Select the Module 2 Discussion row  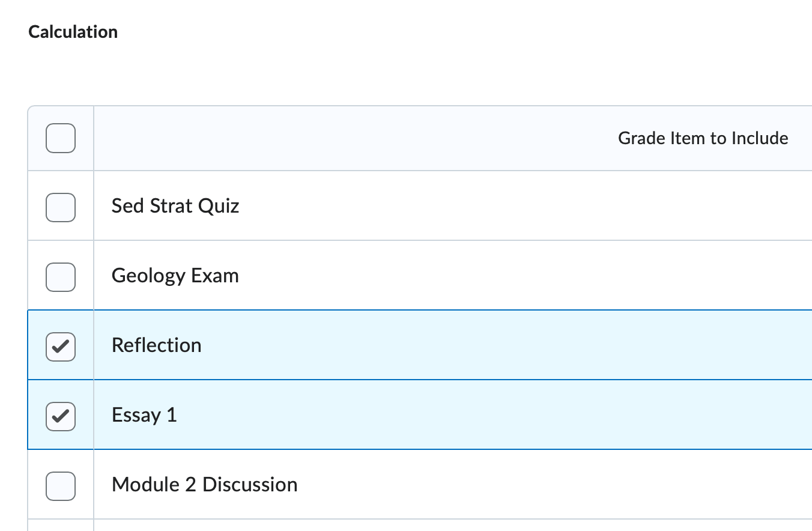204,485
